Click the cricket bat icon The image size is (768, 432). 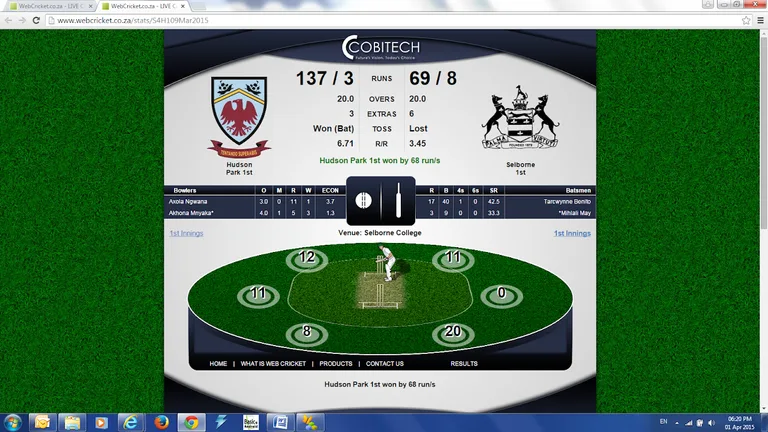[x=398, y=200]
